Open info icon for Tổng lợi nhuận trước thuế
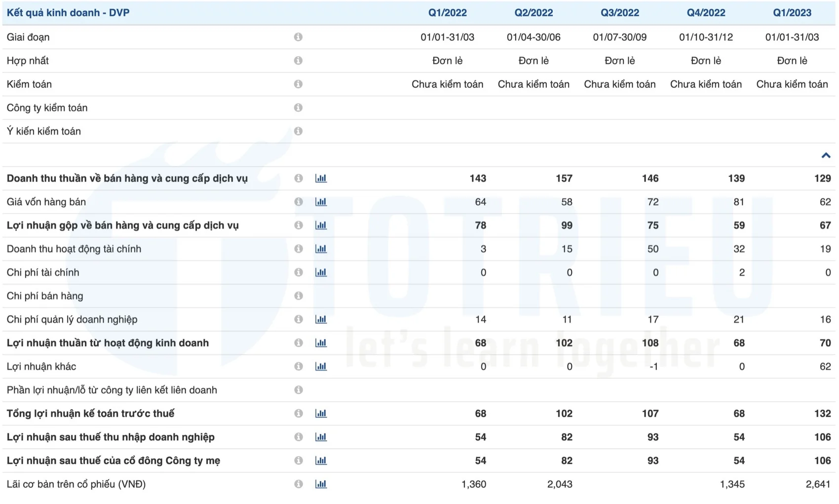 pyautogui.click(x=299, y=413)
